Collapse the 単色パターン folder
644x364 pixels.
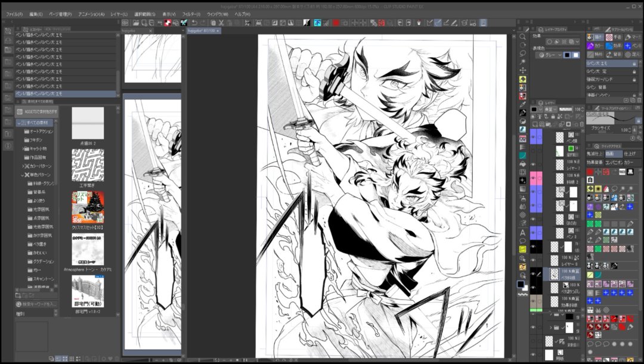23,175
